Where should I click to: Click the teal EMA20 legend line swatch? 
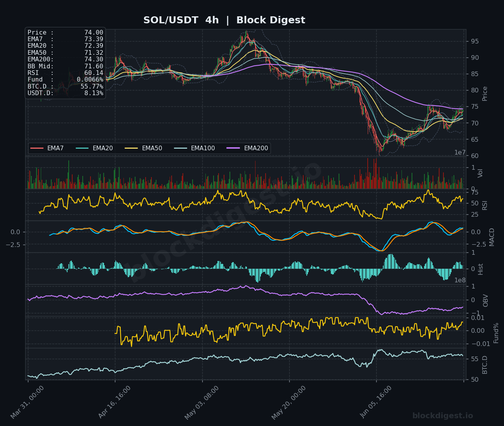click(x=82, y=148)
